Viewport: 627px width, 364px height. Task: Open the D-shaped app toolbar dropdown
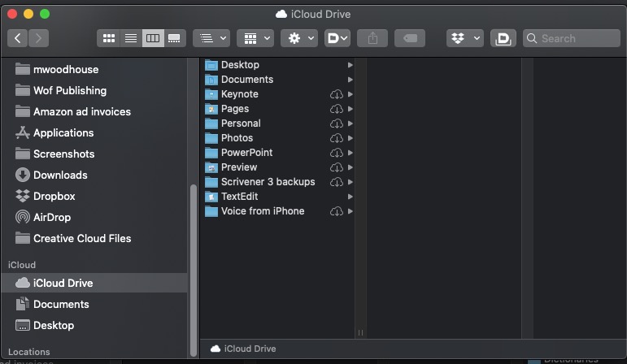pyautogui.click(x=337, y=38)
